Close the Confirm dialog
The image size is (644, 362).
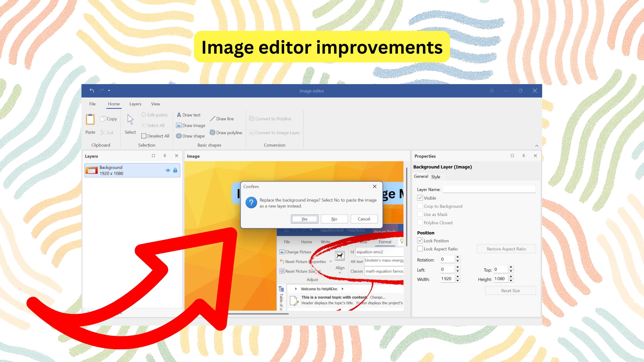[375, 186]
